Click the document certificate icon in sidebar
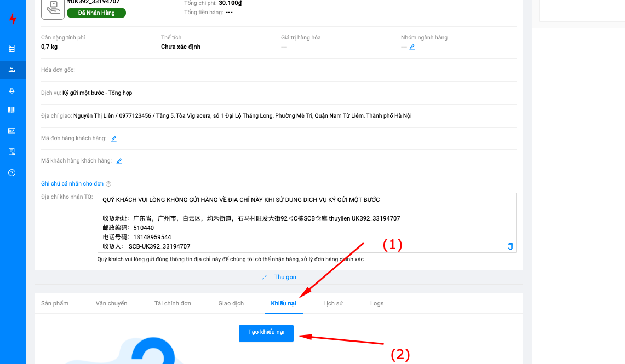Screen dimensions: 625x364 pyautogui.click(x=12, y=152)
